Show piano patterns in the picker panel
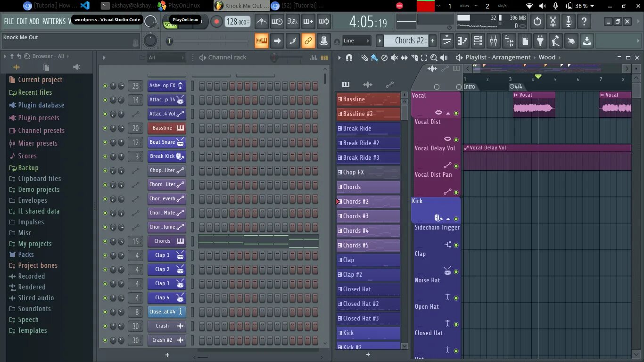 [x=346, y=85]
